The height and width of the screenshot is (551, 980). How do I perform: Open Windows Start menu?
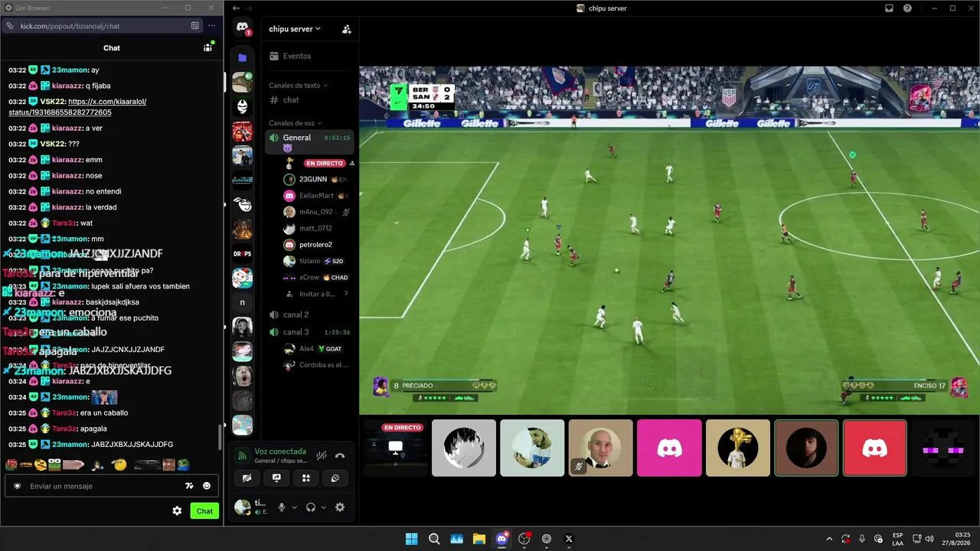(411, 539)
